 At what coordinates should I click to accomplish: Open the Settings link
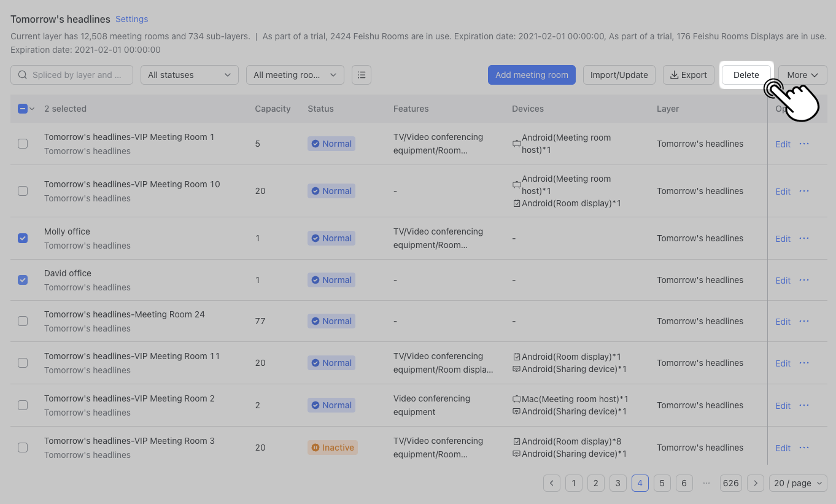[131, 19]
